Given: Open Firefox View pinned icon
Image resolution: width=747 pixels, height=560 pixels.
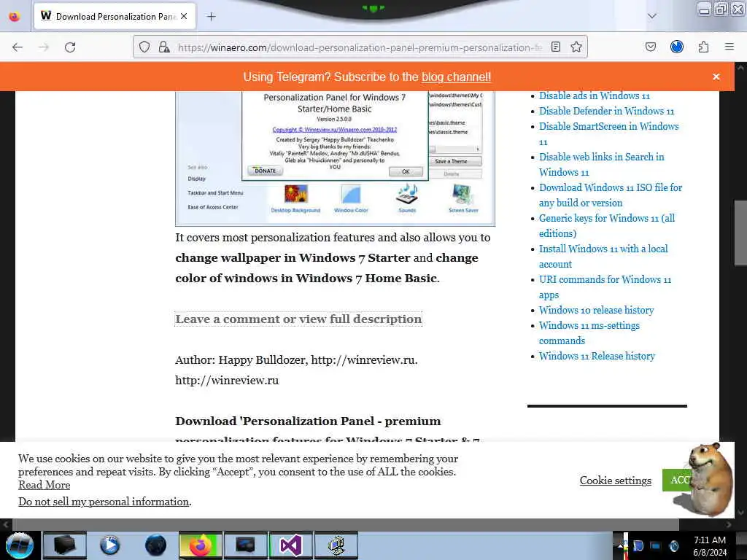Looking at the screenshot, I should 15,17.
